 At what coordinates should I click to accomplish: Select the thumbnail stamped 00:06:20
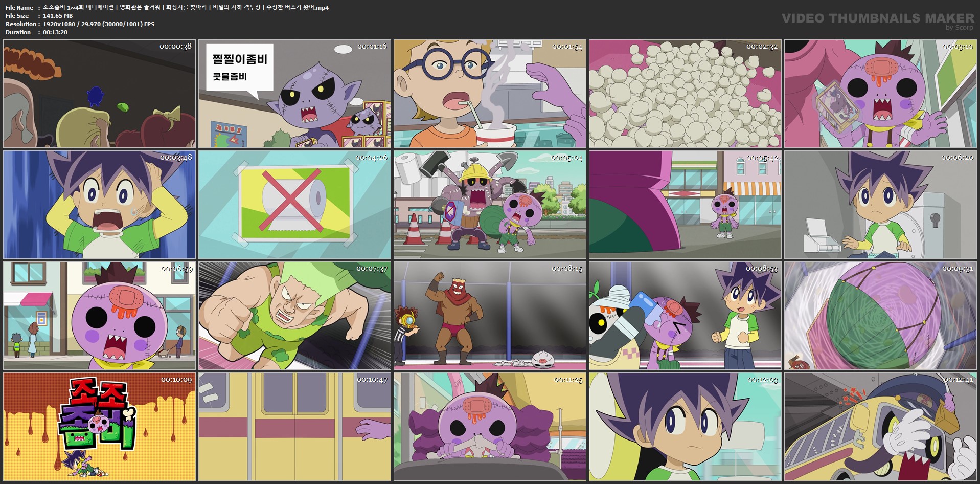(880, 205)
